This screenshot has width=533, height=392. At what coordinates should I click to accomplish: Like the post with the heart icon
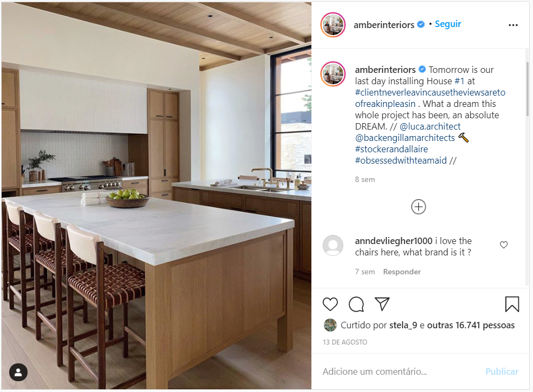330,304
